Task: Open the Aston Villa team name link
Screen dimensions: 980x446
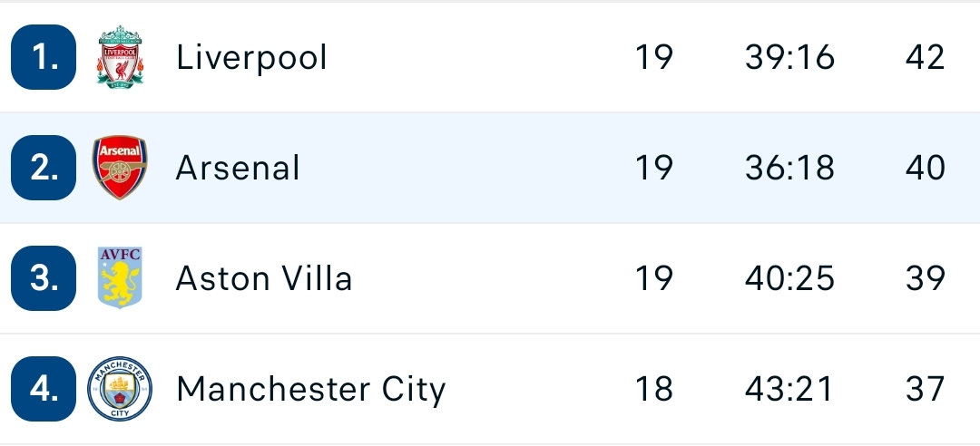Action: tap(264, 278)
